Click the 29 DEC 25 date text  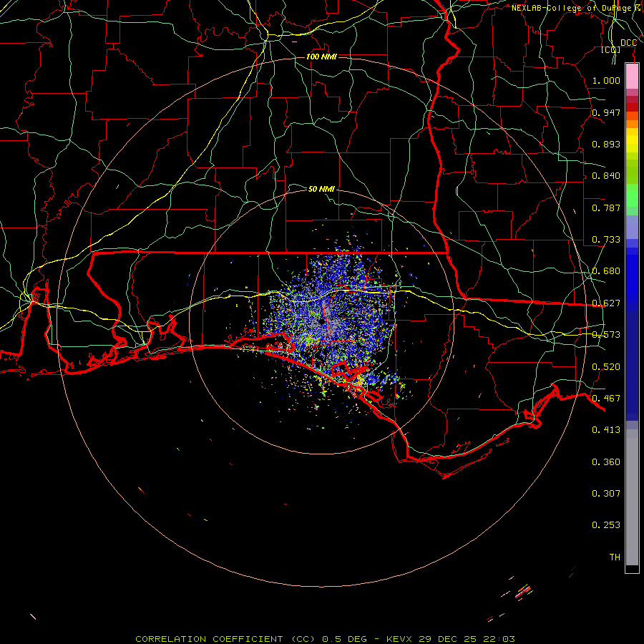tap(448, 639)
